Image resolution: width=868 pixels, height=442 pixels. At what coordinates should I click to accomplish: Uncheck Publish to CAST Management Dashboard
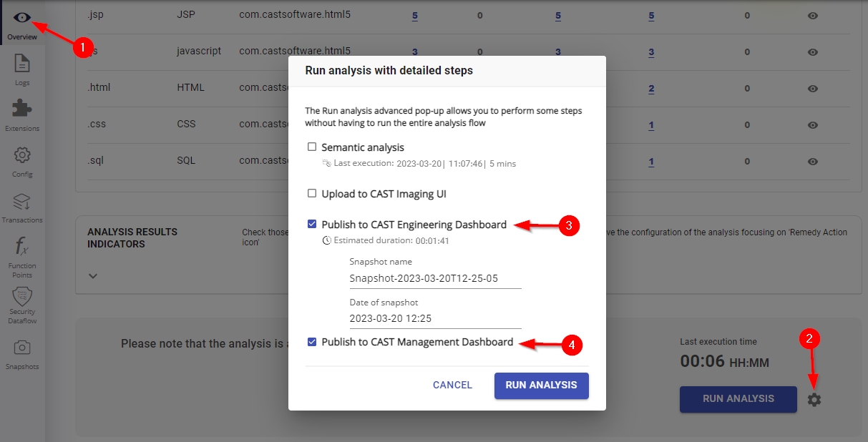[312, 342]
